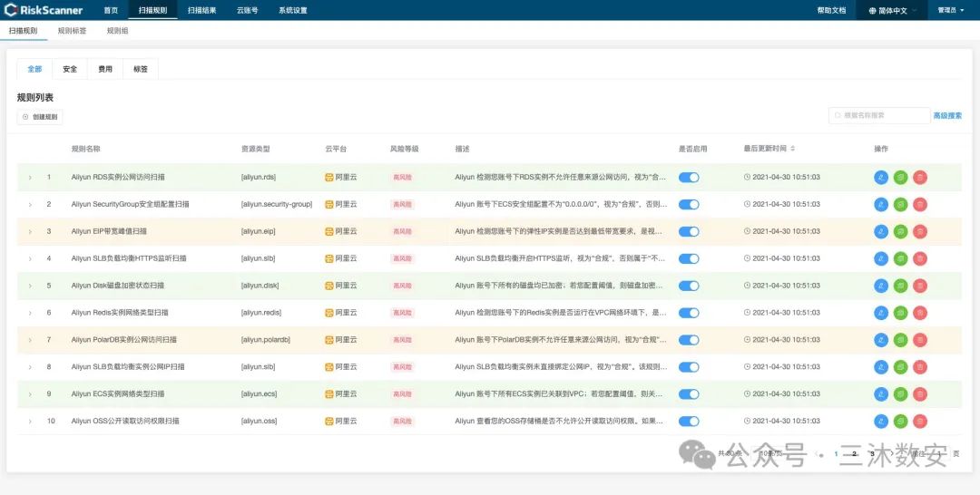The width and height of the screenshot is (980, 495).
Task: Expand row 8 SLB负载均衡实例公网IP扫描
Action: tap(29, 367)
